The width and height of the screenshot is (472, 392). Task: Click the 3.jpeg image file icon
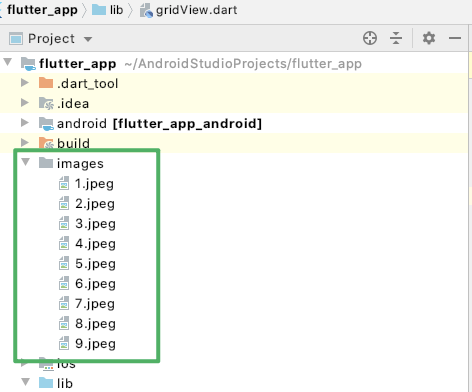coord(64,223)
